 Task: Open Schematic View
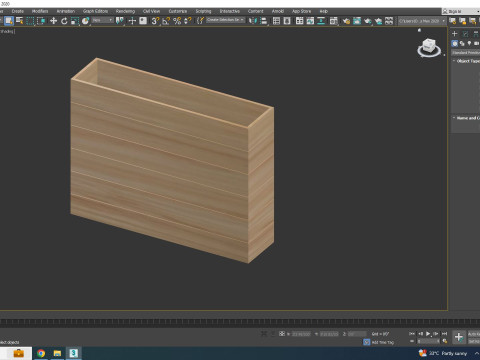(321, 21)
